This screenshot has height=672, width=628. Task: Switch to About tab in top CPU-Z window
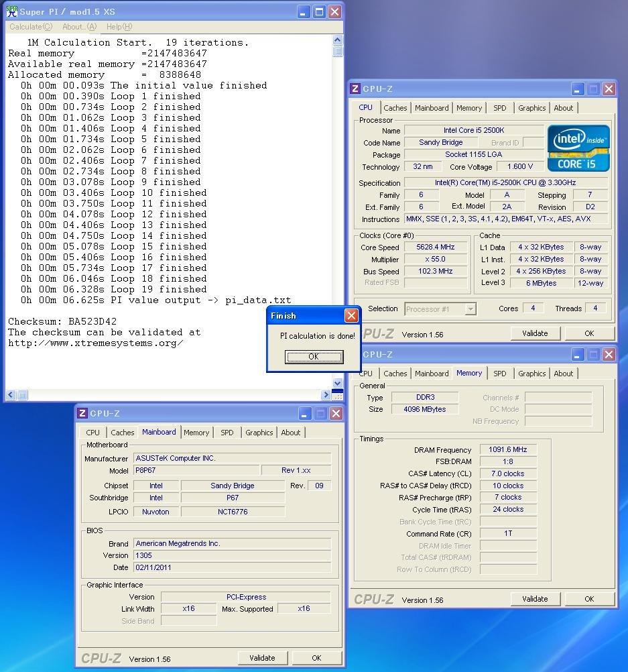click(563, 108)
